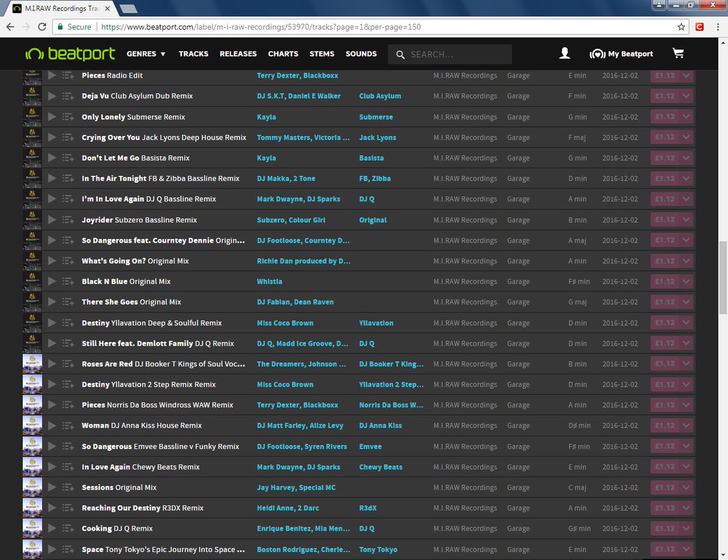Go back to the previous page
Screen dimensions: 728x560
coord(10,27)
